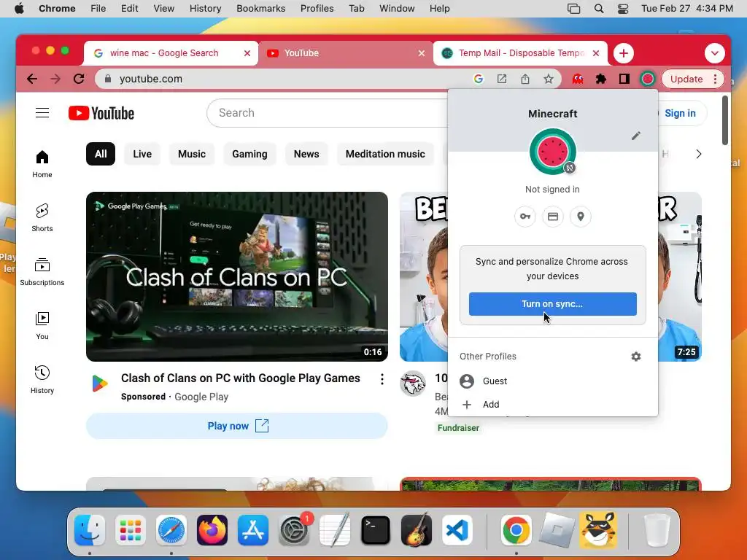The image size is (747, 560).
Task: Add a new Chrome profile
Action: [x=553, y=404]
